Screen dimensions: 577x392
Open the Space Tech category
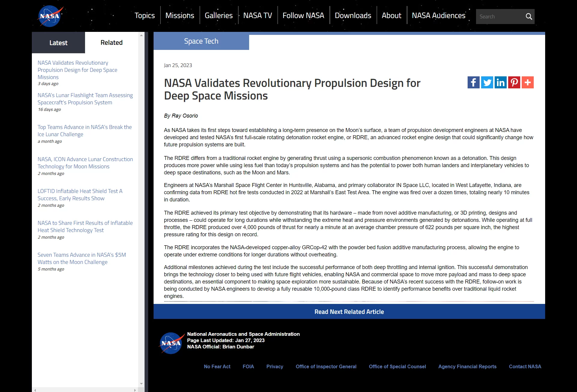click(x=201, y=41)
